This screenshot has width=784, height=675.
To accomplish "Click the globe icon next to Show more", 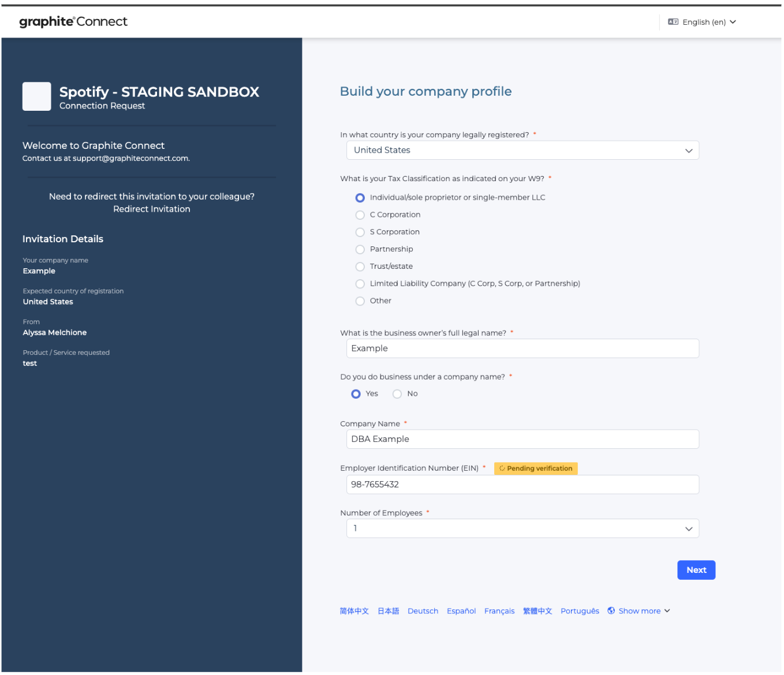I will pyautogui.click(x=611, y=610).
